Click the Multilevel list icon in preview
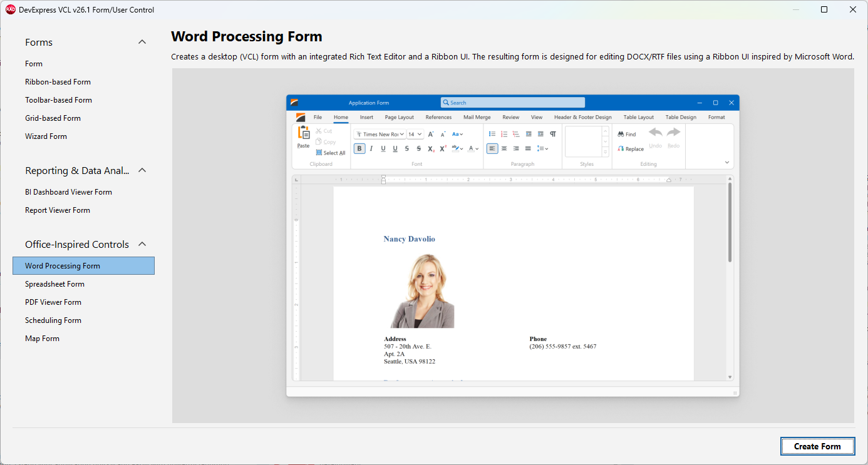This screenshot has height=465, width=868. [516, 134]
